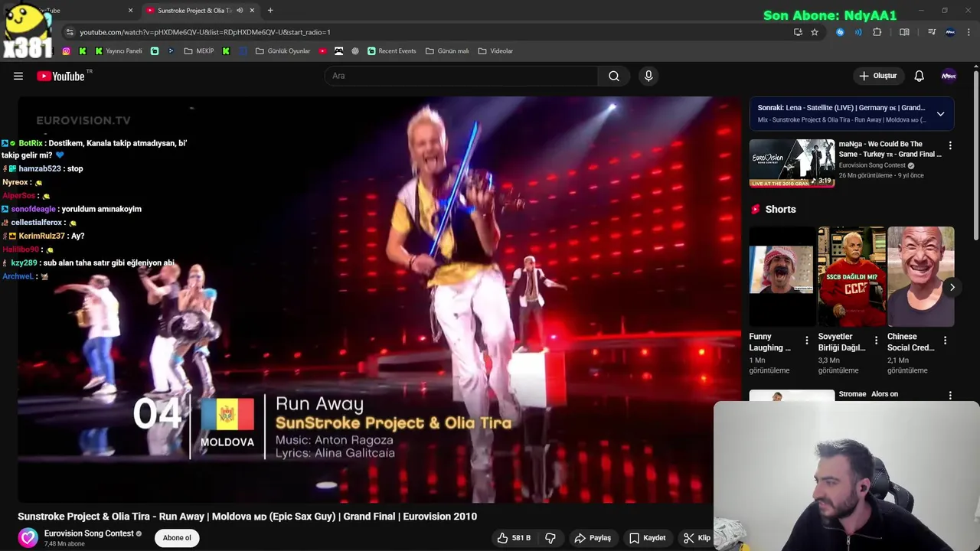Image resolution: width=980 pixels, height=551 pixels.
Task: Open the Sovyetler Birliği short thumbnail
Action: 851,276
